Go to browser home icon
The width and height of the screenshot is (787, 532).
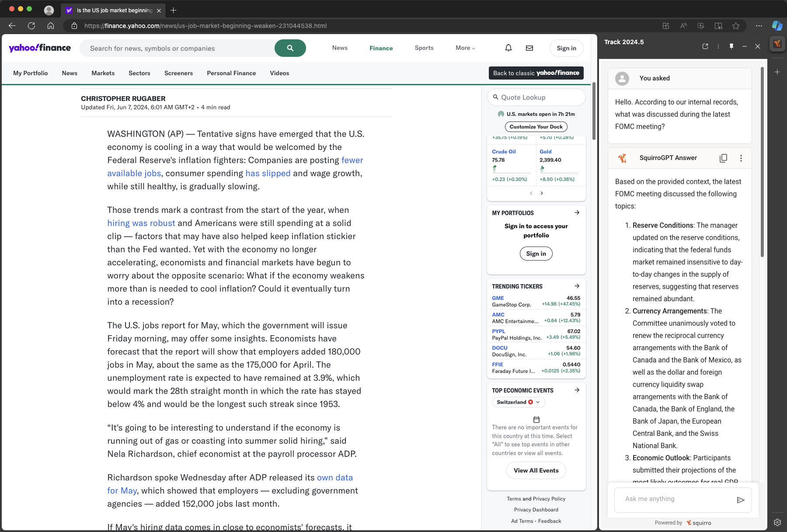click(x=51, y=26)
